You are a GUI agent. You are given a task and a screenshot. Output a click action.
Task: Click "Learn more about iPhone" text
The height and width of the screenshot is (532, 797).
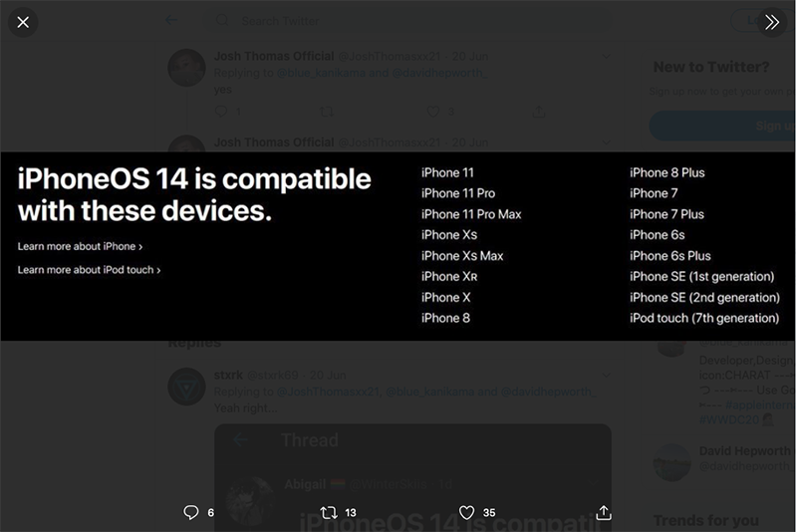click(80, 246)
